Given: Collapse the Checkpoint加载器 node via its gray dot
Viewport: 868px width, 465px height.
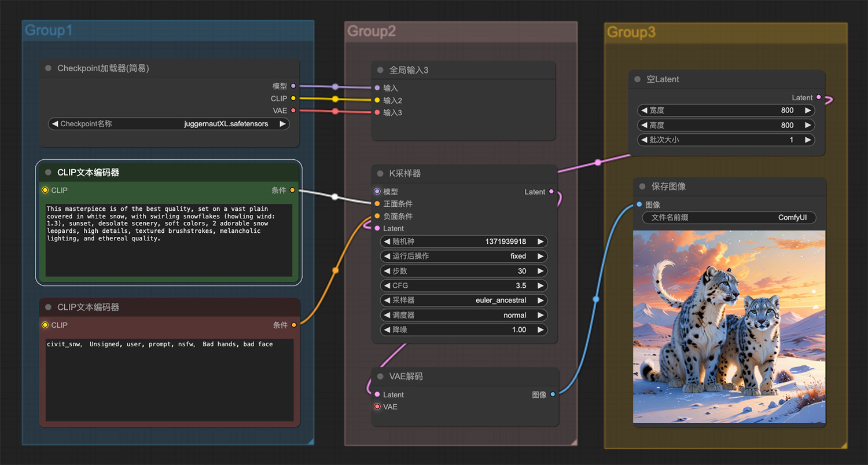Looking at the screenshot, I should click(49, 68).
